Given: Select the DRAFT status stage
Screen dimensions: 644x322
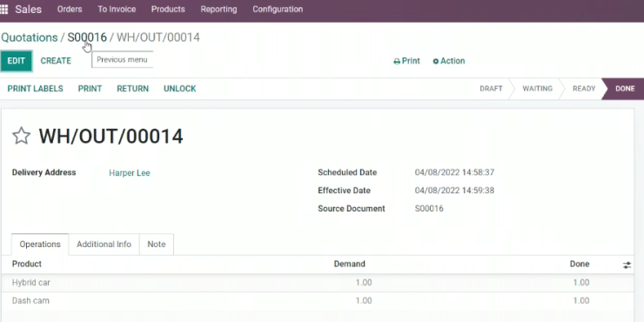Looking at the screenshot, I should [x=491, y=89].
